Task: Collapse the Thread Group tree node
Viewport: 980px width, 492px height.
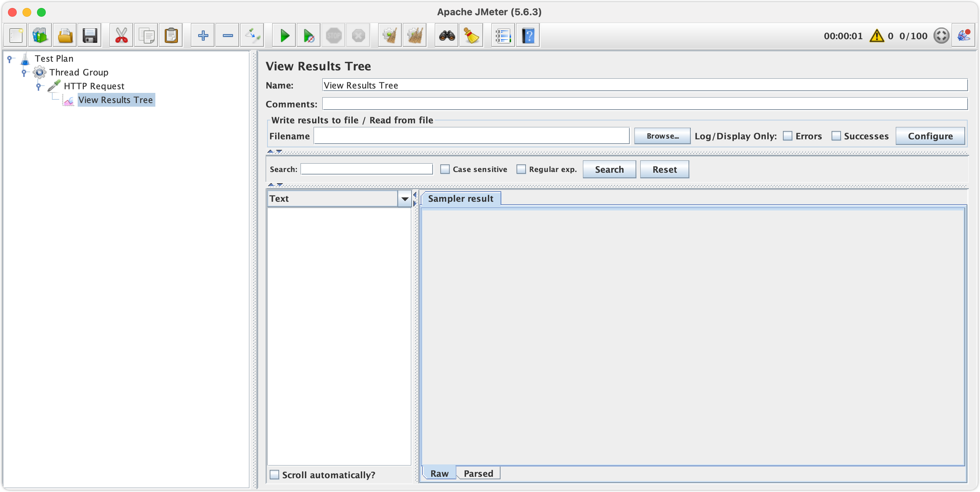Action: point(24,72)
